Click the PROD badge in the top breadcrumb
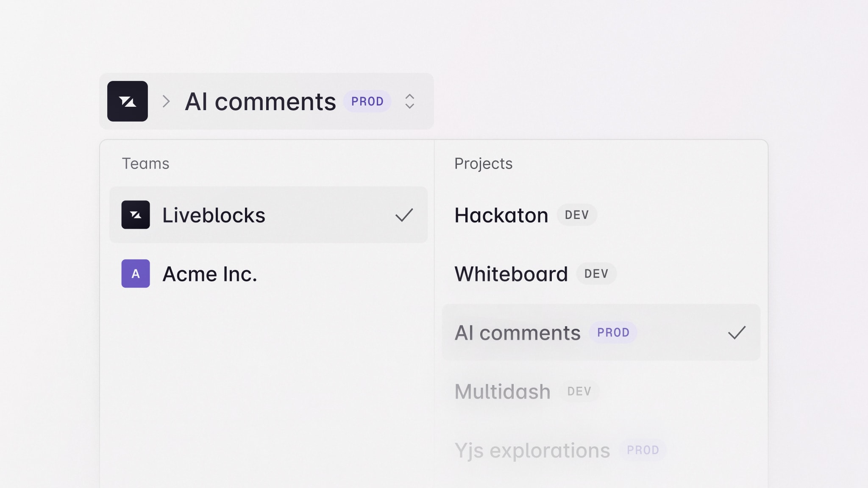Viewport: 868px width, 488px height. (x=367, y=101)
